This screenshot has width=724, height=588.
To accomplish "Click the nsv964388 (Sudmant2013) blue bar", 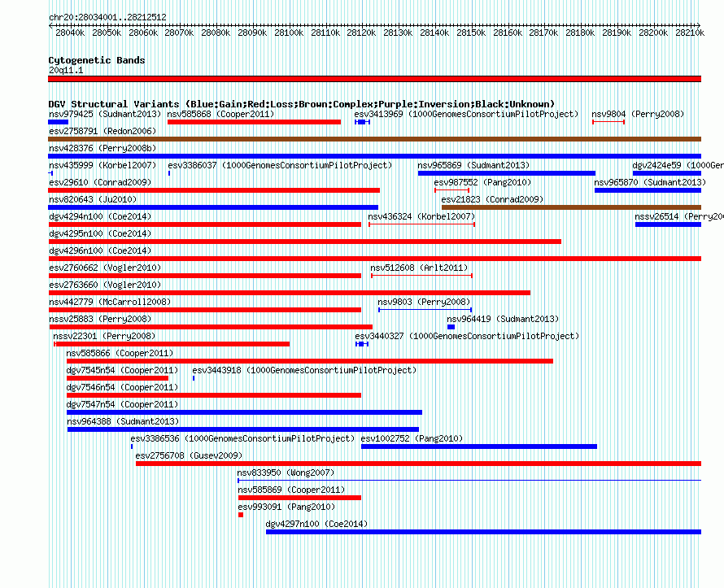I will tap(243, 429).
